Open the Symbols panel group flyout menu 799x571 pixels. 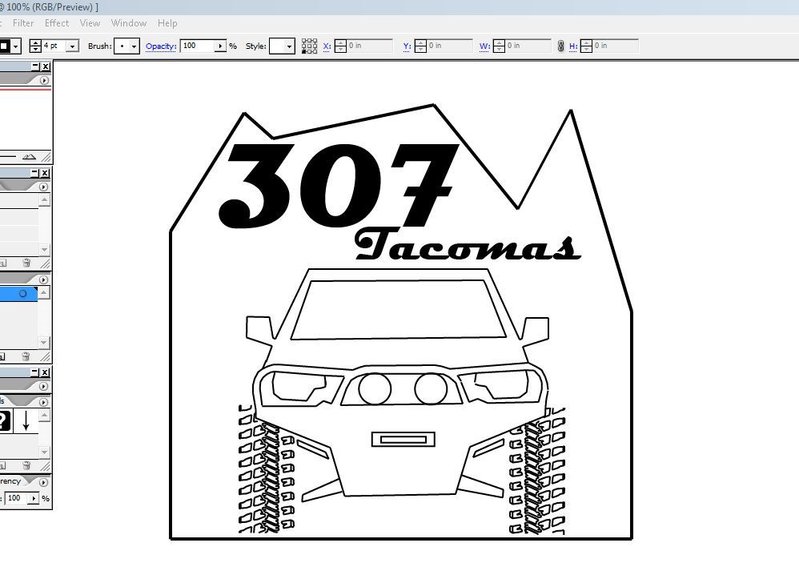tap(43, 386)
